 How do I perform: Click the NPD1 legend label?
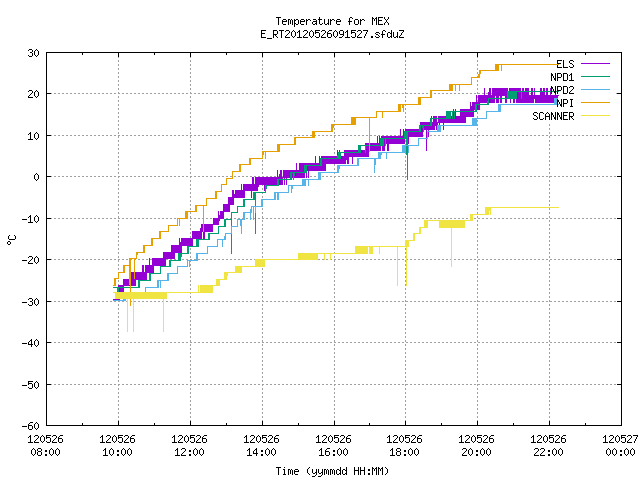click(562, 77)
